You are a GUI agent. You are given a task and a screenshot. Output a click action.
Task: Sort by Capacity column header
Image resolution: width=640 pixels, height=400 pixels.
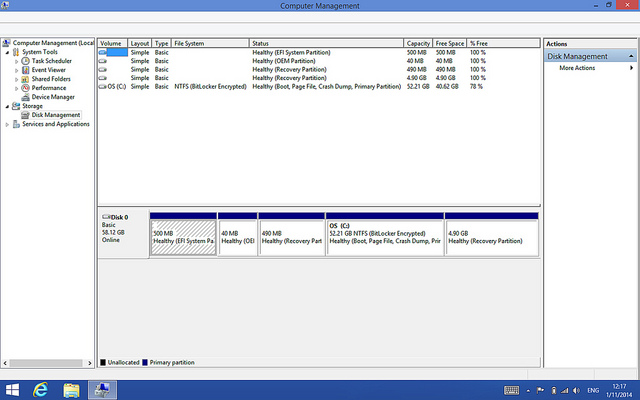pyautogui.click(x=418, y=43)
